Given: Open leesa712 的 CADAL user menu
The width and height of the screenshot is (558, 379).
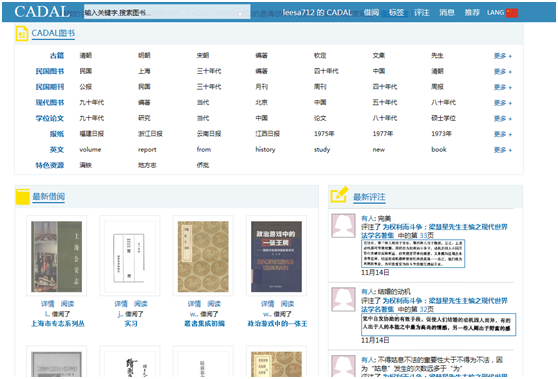Looking at the screenshot, I should tap(317, 12).
